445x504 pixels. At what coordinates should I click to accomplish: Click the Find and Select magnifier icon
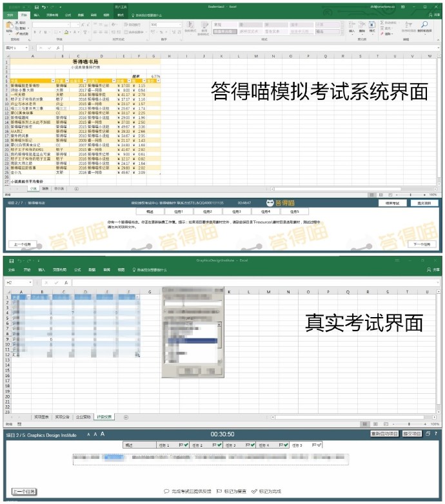coord(424,24)
